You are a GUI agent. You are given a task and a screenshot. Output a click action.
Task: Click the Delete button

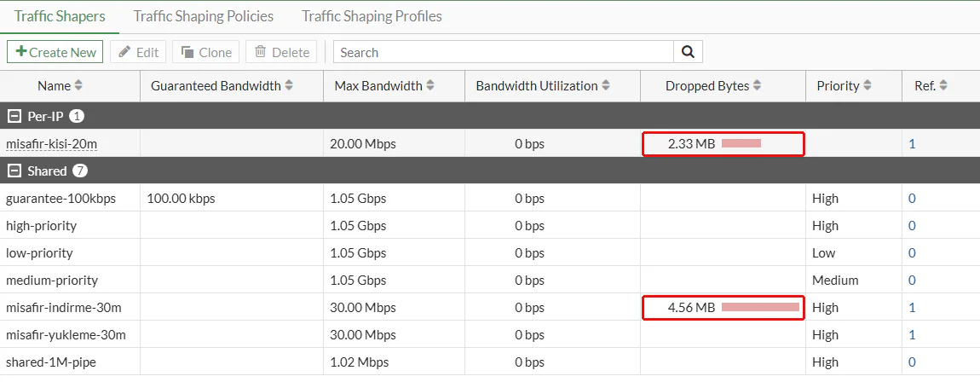[x=281, y=53]
